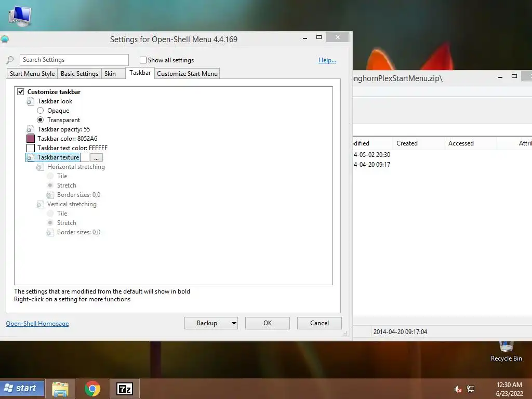Select the Opaque taskbar look
The width and height of the screenshot is (532, 399).
(x=41, y=111)
